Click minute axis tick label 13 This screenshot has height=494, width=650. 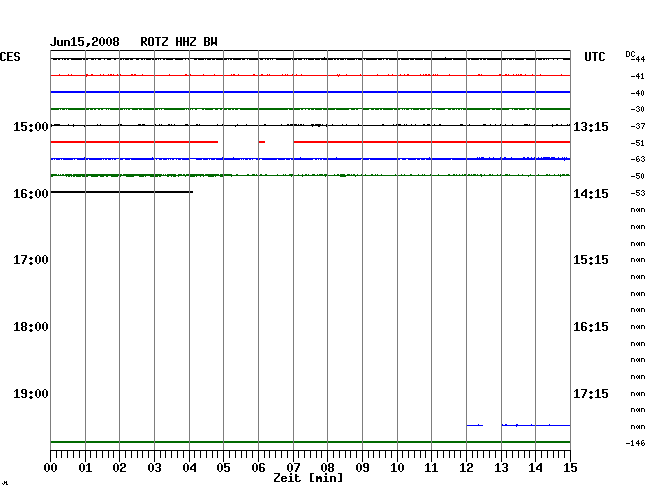click(x=501, y=468)
